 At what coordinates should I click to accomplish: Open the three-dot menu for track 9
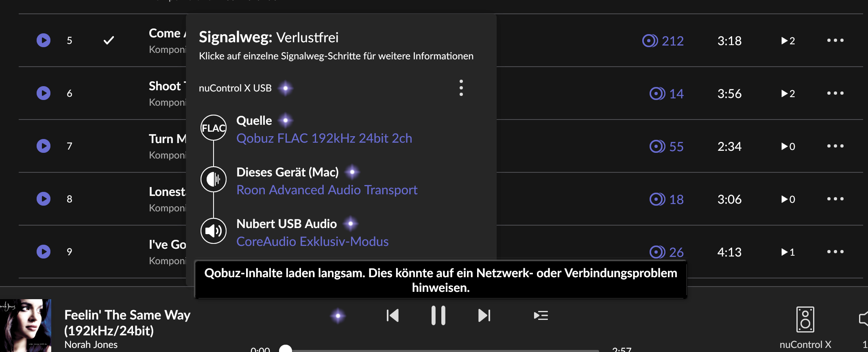[835, 252]
